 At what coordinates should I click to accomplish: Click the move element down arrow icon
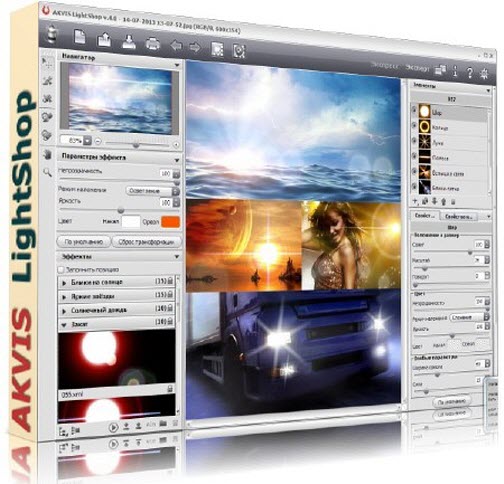point(434,201)
